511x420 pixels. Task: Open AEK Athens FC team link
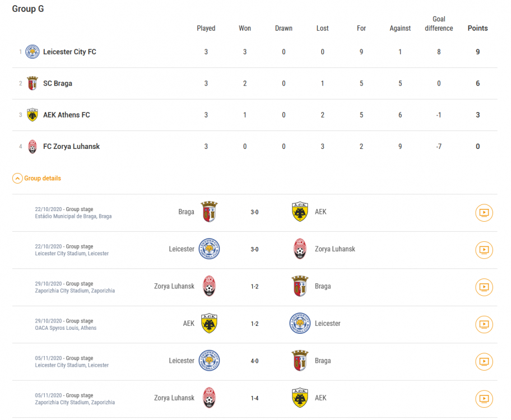point(67,115)
